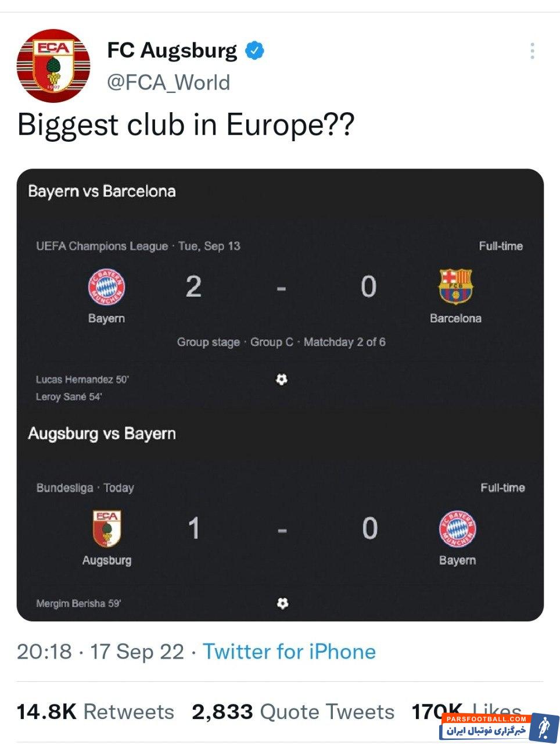Image resolution: width=560 pixels, height=744 pixels.
Task: View the 14.8K Retweets list
Action: pyautogui.click(x=95, y=711)
